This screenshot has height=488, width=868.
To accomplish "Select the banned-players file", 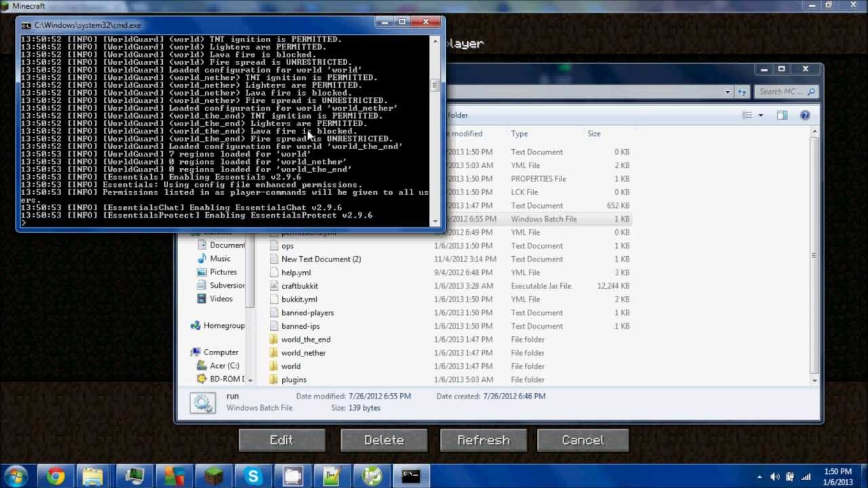I will pyautogui.click(x=307, y=312).
